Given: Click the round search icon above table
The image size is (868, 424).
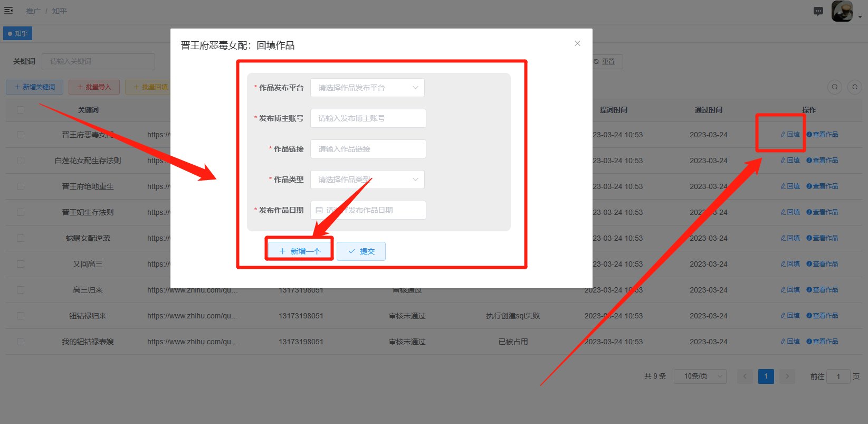Looking at the screenshot, I should (834, 87).
